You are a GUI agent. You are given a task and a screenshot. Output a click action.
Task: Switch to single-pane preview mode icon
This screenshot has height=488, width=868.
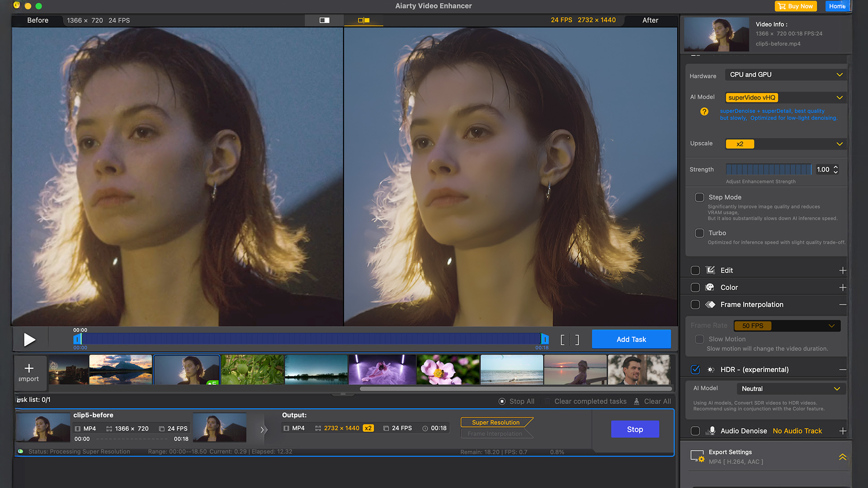coord(324,20)
